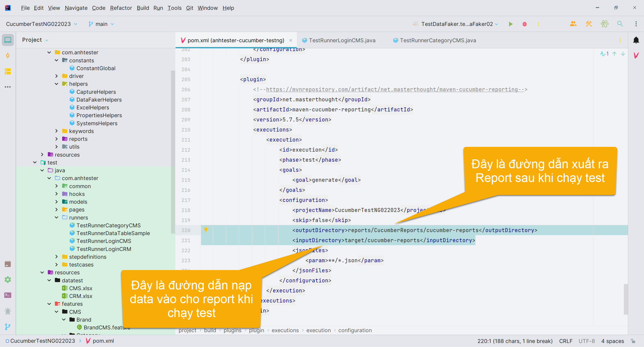644x347 pixels.
Task: Click the editor vertical scrollbar thumb
Action: coord(626,299)
